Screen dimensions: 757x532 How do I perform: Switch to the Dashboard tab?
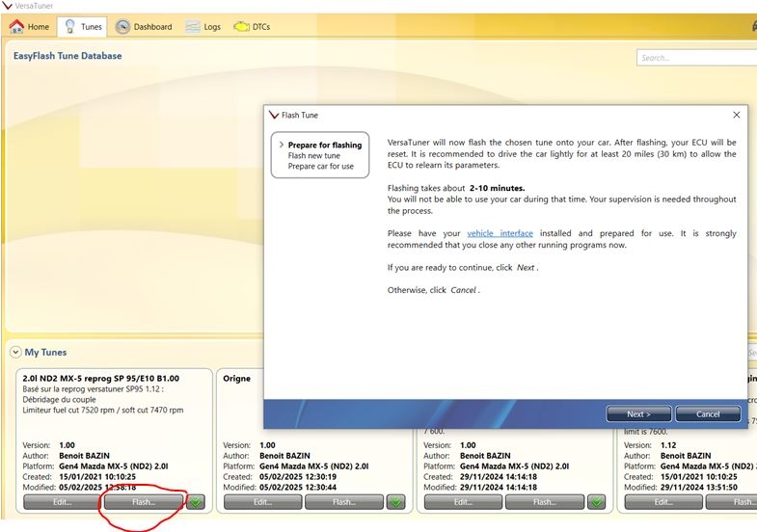tap(144, 27)
